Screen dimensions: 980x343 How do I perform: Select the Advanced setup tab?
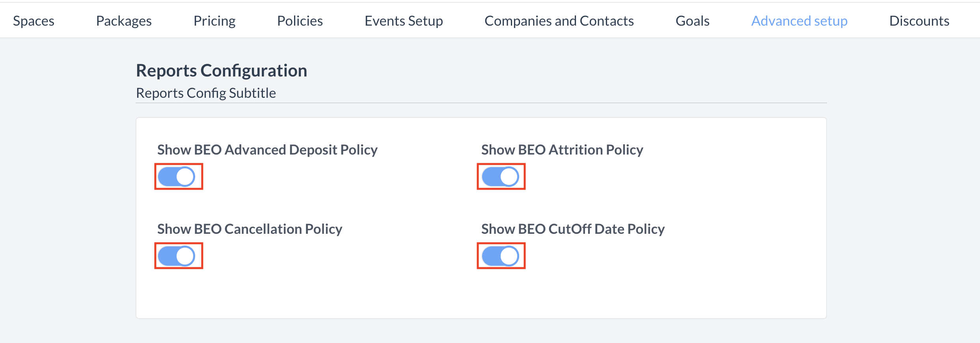(x=799, y=21)
